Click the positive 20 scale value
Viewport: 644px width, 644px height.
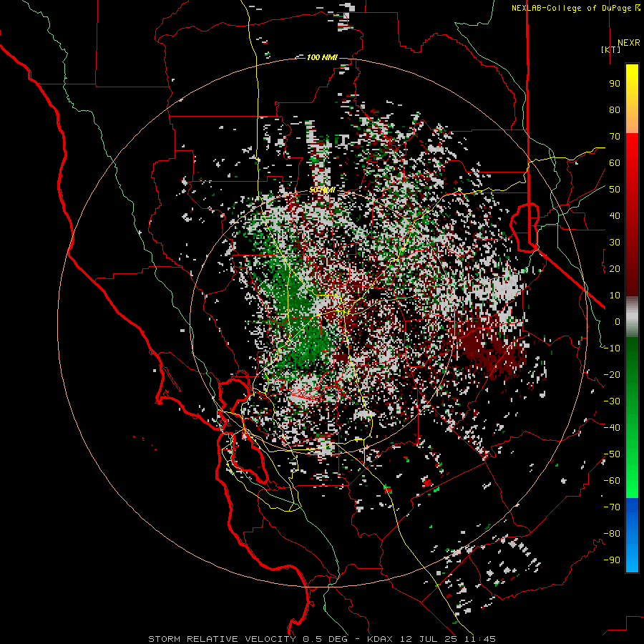click(x=615, y=268)
